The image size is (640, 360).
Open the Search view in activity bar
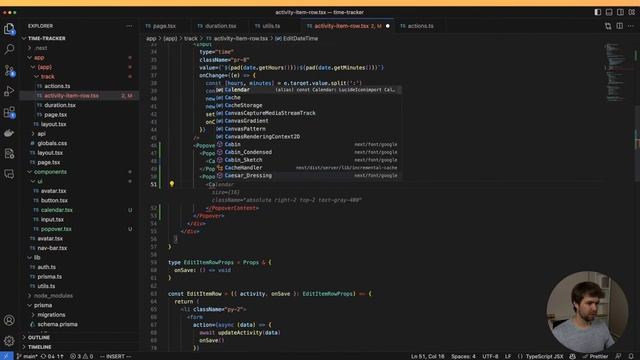[x=9, y=49]
